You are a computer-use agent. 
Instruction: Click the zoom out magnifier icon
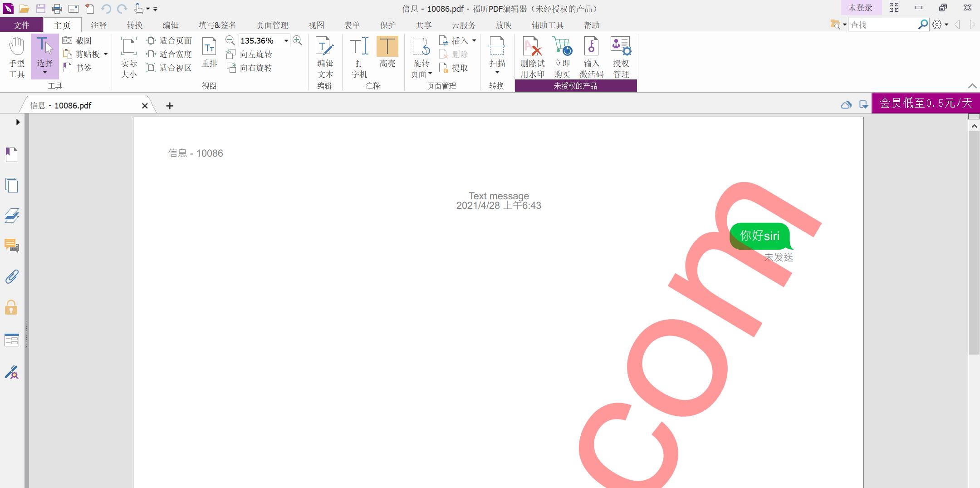230,40
